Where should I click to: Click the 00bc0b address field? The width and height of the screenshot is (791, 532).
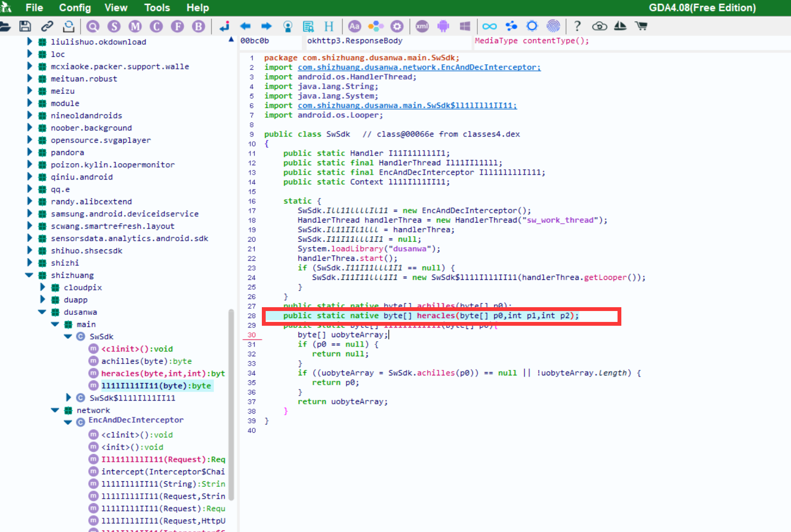[x=269, y=41]
